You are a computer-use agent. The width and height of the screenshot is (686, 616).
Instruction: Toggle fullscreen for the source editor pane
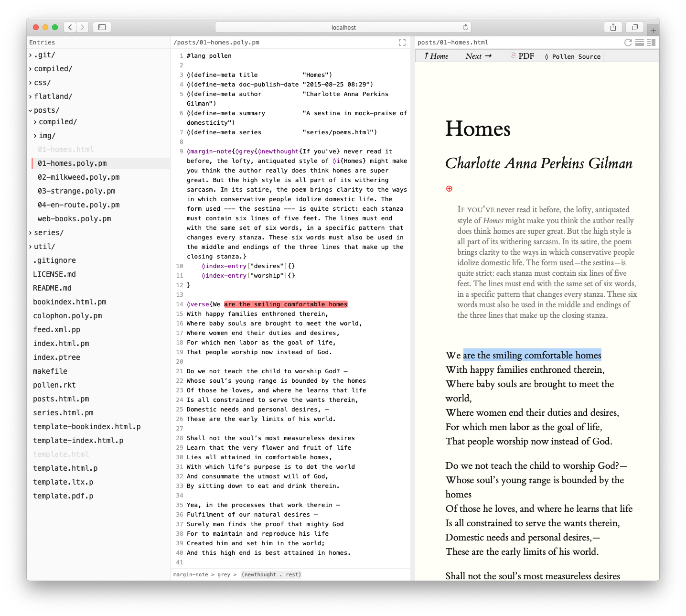402,43
